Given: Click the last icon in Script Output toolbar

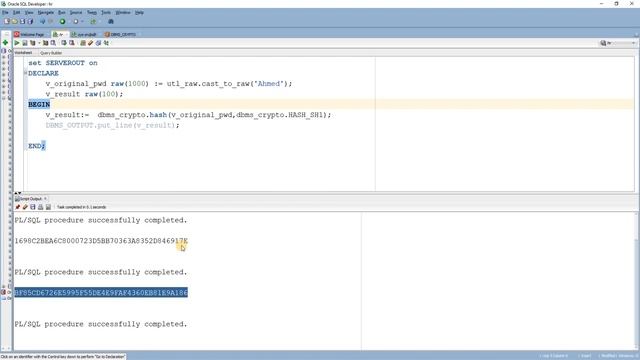Looking at the screenshot, I should click(x=48, y=207).
